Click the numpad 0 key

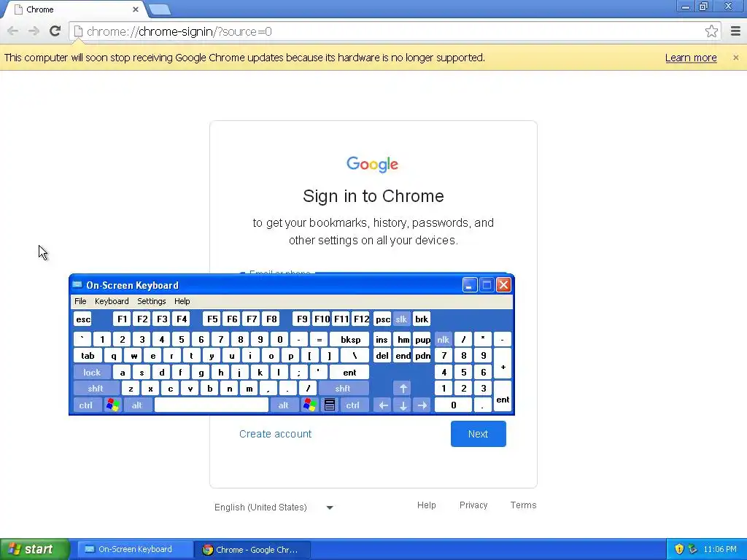coord(454,405)
